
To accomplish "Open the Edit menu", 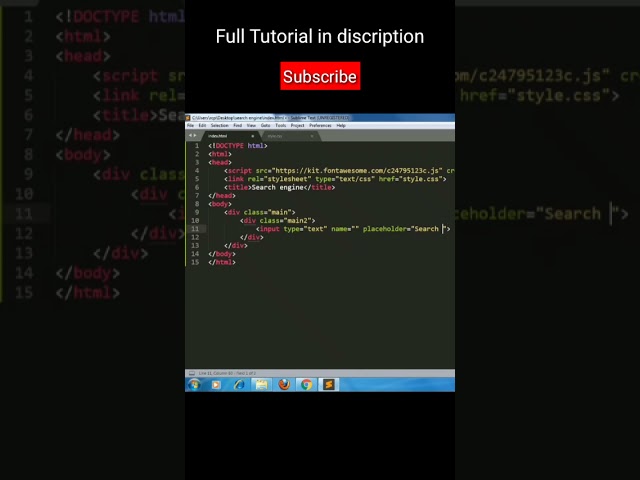I will click(202, 125).
